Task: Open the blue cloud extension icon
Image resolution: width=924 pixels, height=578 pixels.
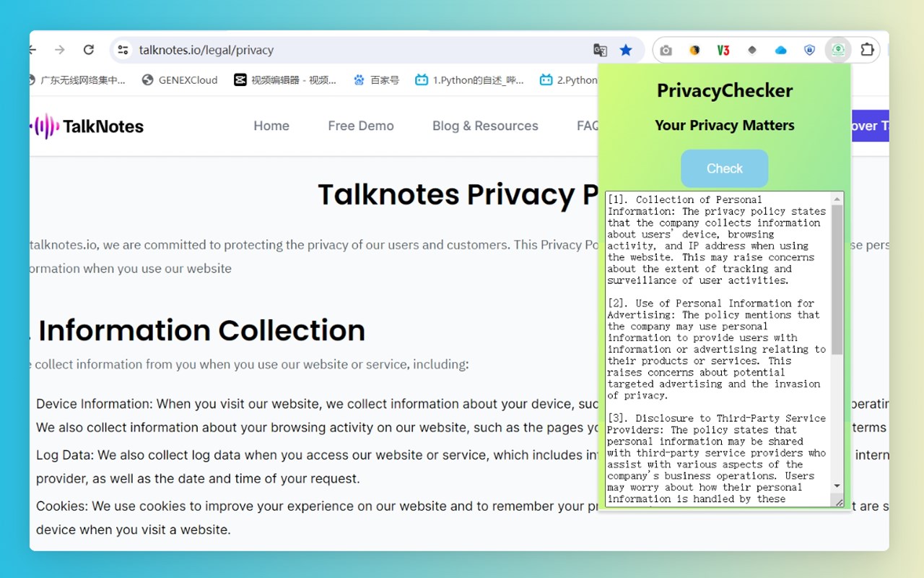Action: pos(780,50)
